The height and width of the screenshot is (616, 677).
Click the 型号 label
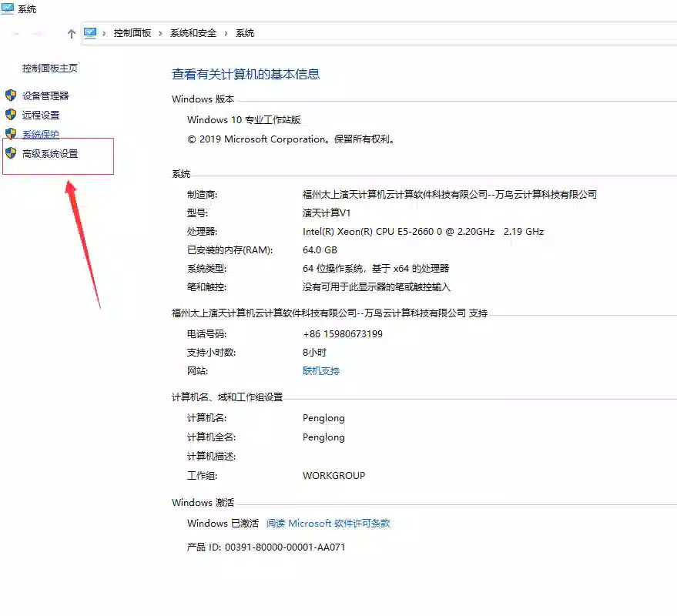click(197, 213)
